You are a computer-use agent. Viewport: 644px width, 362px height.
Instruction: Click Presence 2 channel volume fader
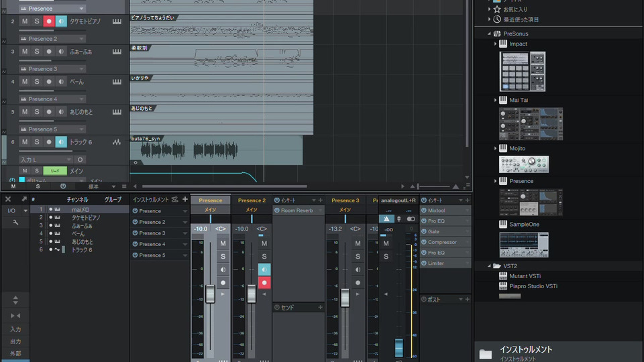point(252,294)
